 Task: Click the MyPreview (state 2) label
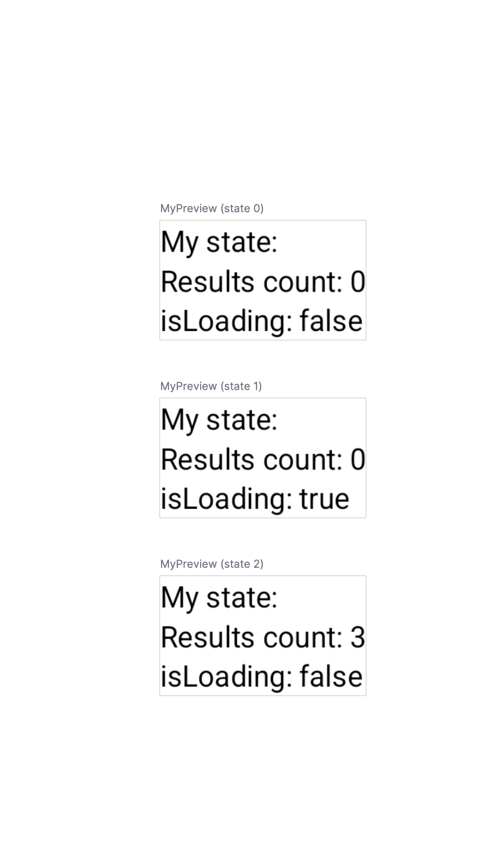(212, 564)
